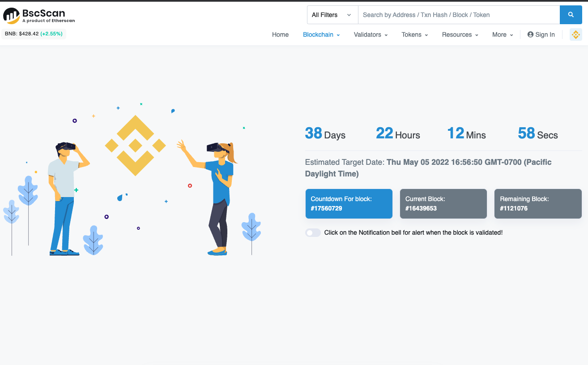Expand the Resources menu
The width and height of the screenshot is (588, 365).
point(460,34)
